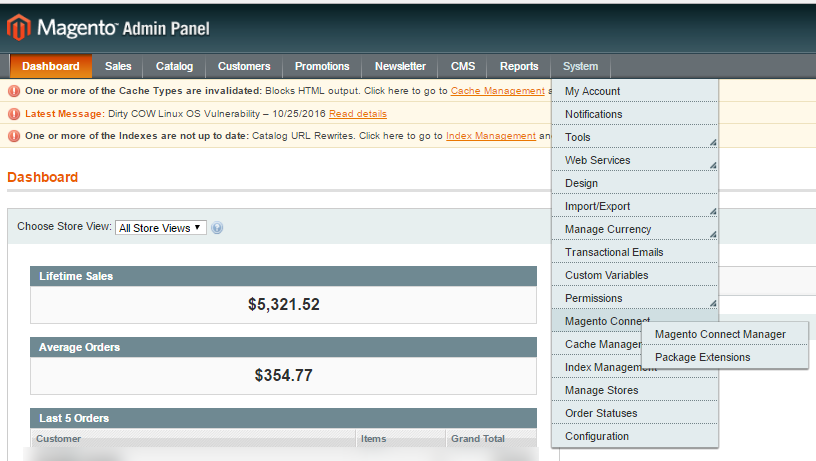
Task: Expand the Tools submenu arrow
Action: [x=713, y=143]
